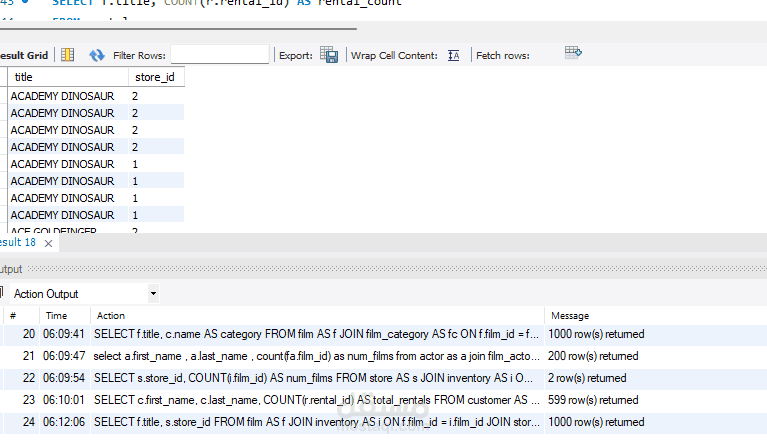The image size is (767, 443).
Task: Select output row 20 at 06:09:41
Action: (x=384, y=334)
